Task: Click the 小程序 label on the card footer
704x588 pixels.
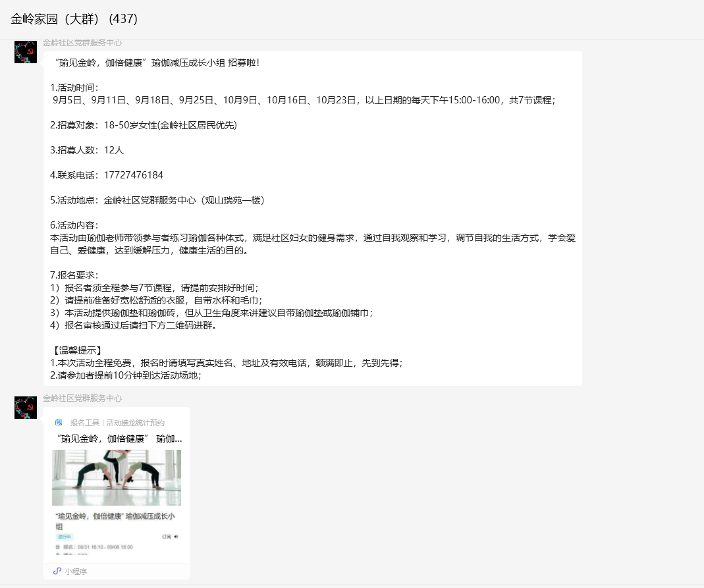Action: click(76, 572)
